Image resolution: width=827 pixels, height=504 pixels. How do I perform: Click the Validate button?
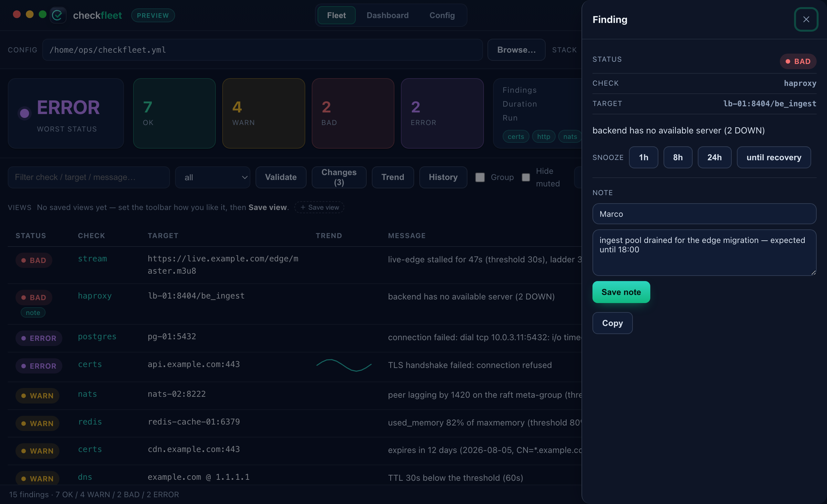pyautogui.click(x=281, y=177)
